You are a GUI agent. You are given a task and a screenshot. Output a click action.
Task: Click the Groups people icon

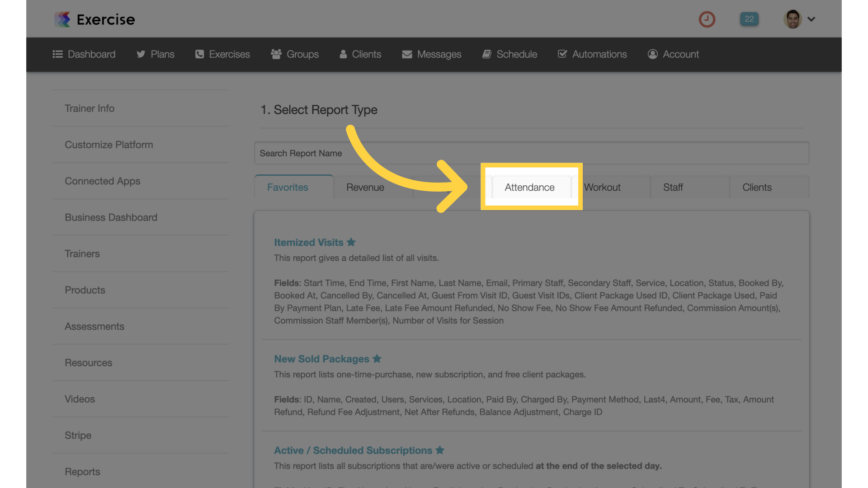coord(276,54)
